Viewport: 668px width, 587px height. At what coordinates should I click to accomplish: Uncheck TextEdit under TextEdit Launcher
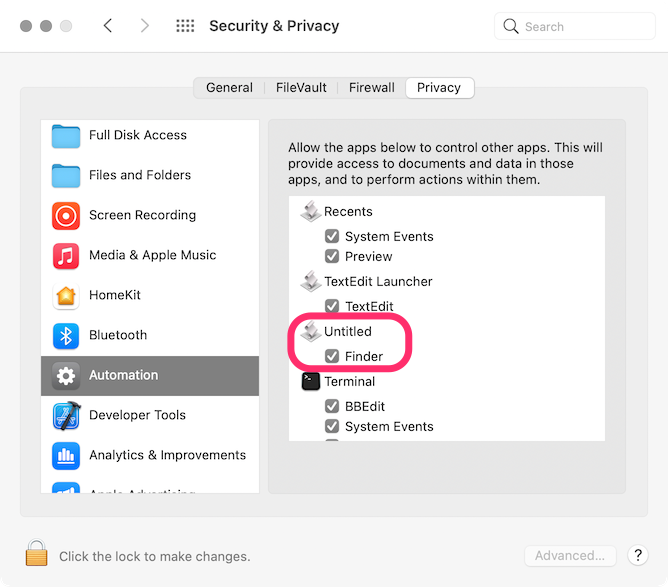coord(332,306)
